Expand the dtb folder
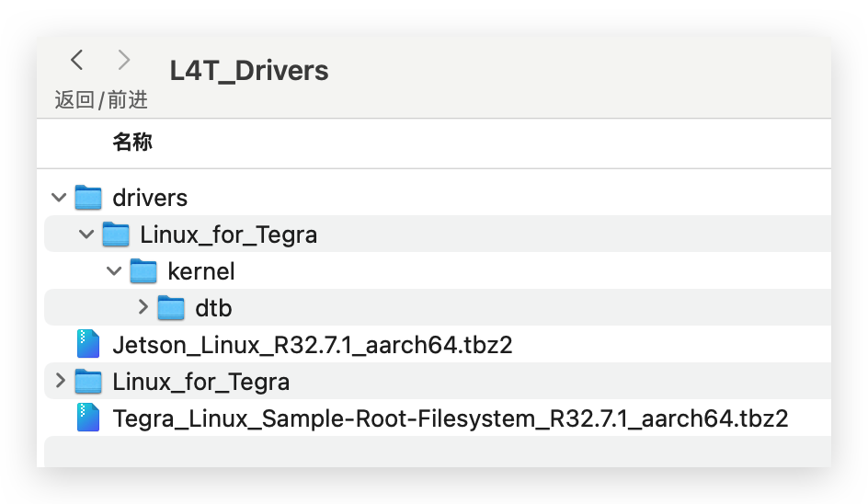The height and width of the screenshot is (504, 868). [x=143, y=307]
